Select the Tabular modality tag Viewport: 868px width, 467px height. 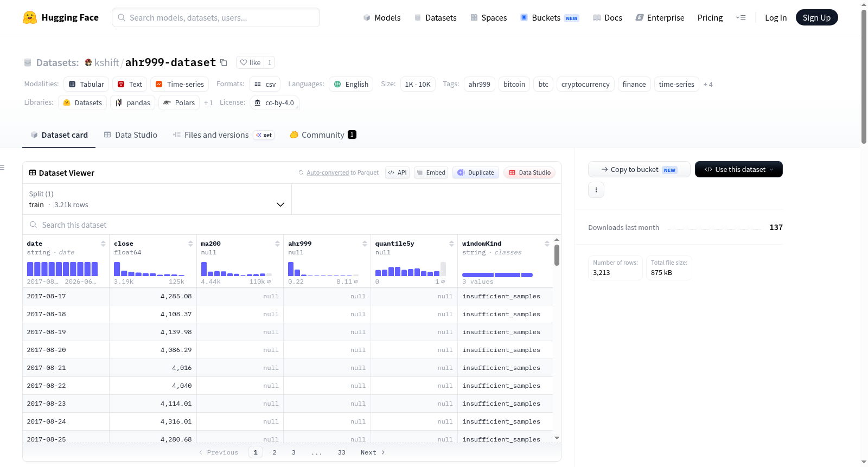point(87,84)
